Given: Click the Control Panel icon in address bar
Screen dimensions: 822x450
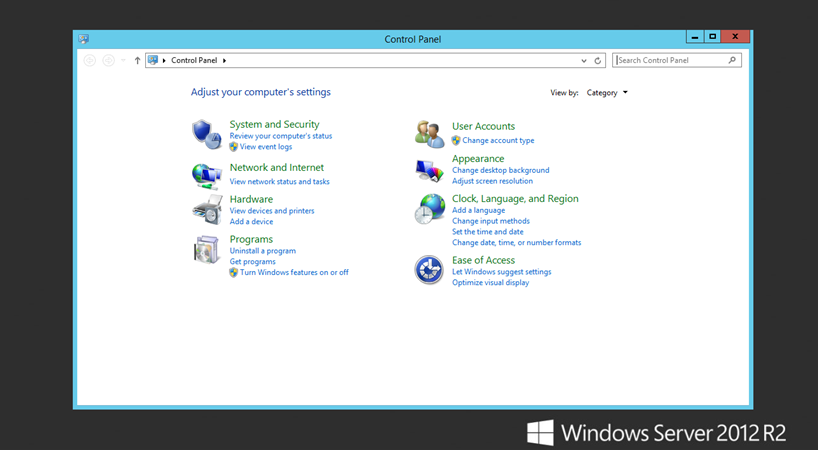Looking at the screenshot, I should pos(153,60).
